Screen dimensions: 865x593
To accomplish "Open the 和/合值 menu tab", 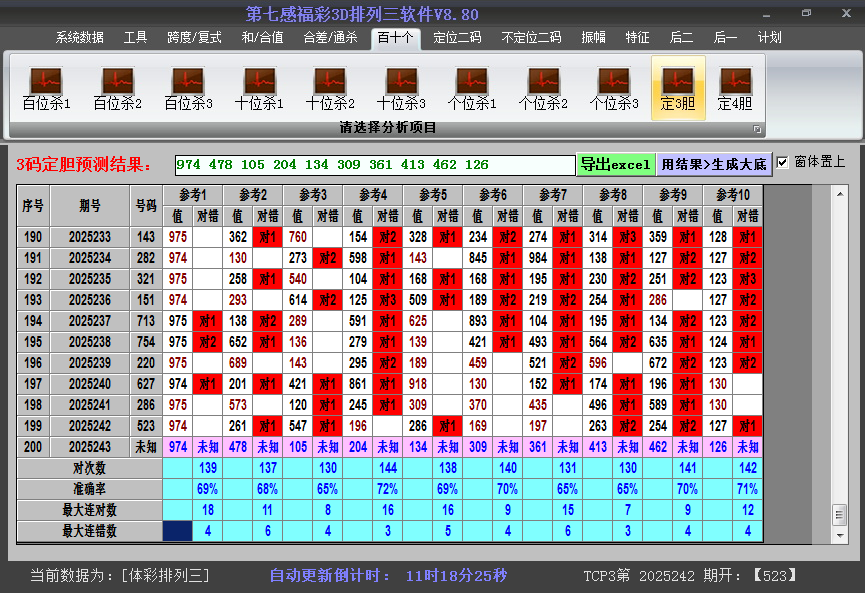I will [x=262, y=38].
